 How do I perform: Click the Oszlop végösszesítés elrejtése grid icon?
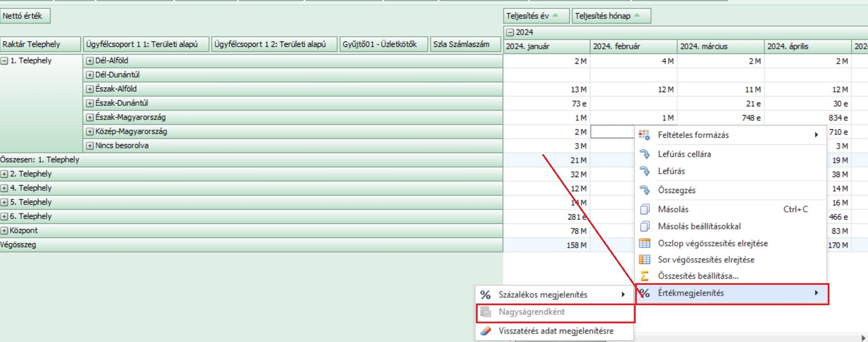[x=644, y=243]
